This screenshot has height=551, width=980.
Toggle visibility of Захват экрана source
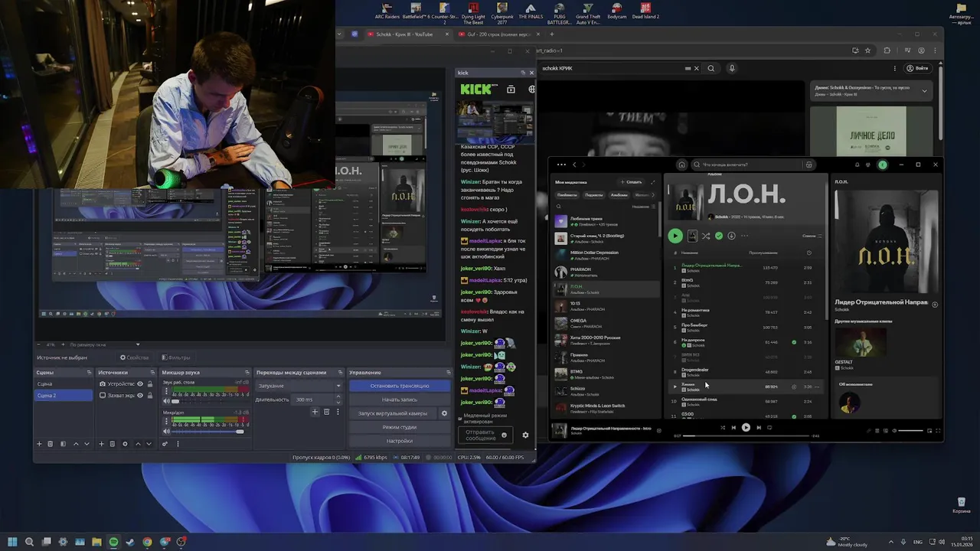pos(140,395)
